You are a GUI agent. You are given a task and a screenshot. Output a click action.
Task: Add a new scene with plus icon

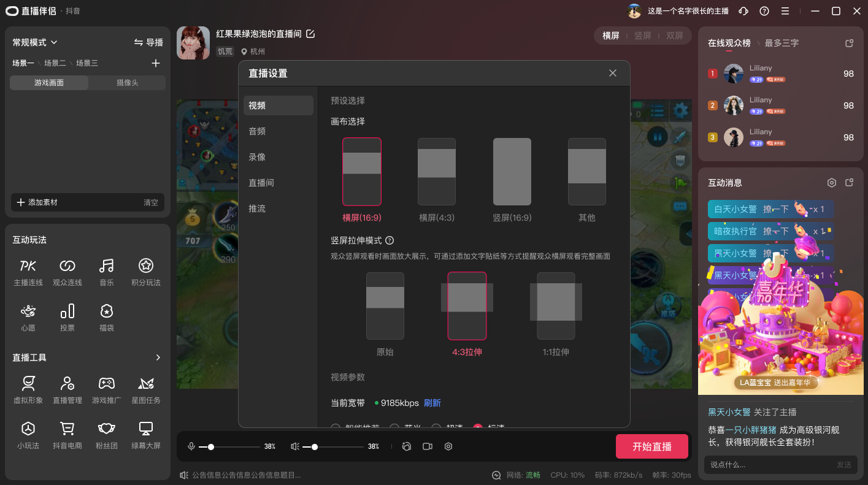click(x=156, y=63)
